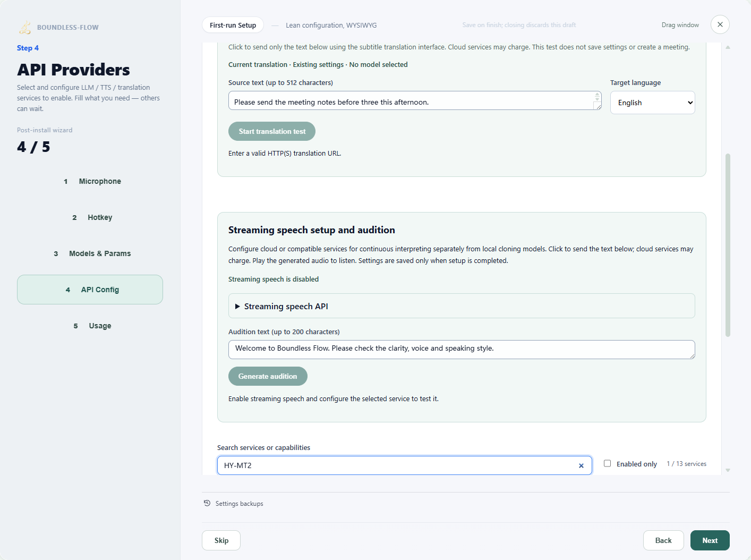Viewport: 751px width, 560px height.
Task: Click "Enter a valid HTTP(S) translation URL." message
Action: tap(285, 153)
